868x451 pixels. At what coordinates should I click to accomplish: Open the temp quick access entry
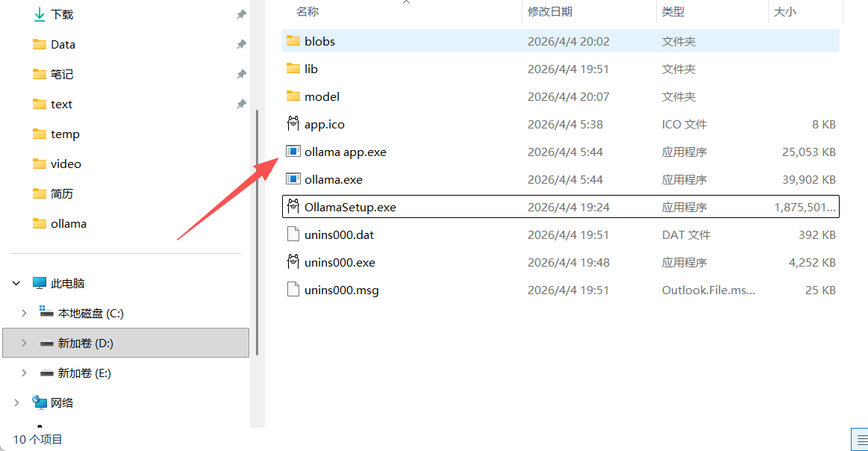66,134
